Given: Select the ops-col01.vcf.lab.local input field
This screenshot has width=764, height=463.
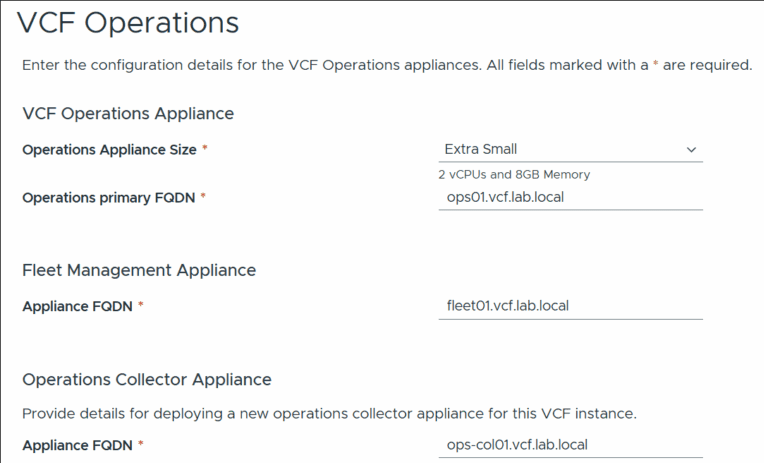Looking at the screenshot, I should click(x=570, y=444).
